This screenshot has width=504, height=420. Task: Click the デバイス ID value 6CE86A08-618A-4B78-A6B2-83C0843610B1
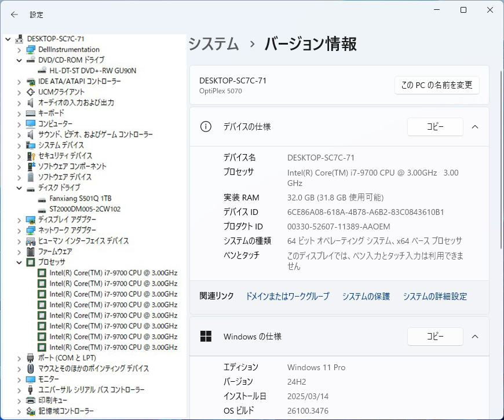[x=366, y=212]
